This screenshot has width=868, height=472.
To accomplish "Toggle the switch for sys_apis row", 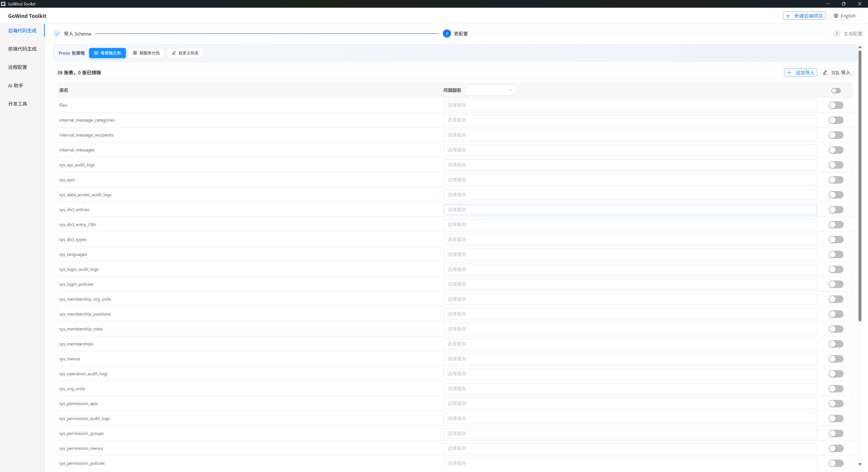I will pos(836,180).
